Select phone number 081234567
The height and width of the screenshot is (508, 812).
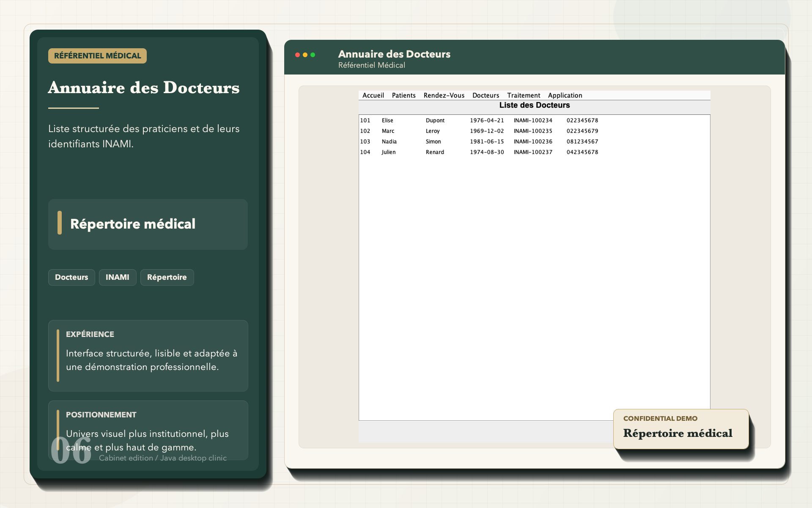click(582, 141)
